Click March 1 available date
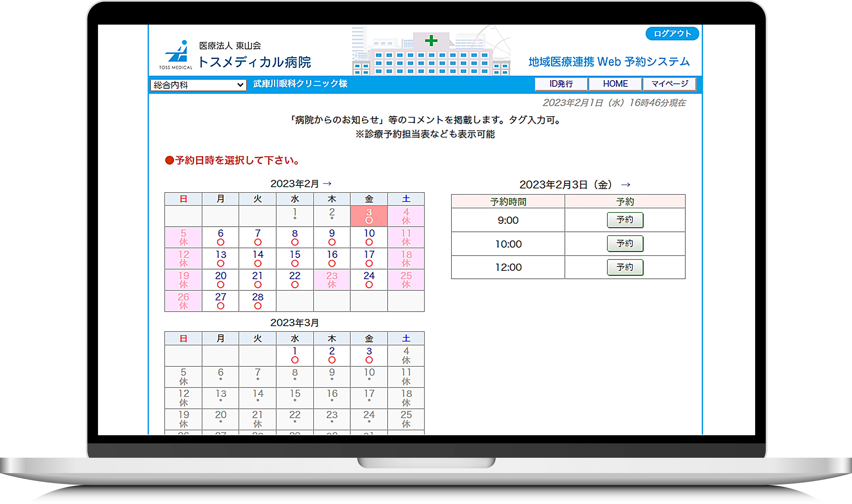 pyautogui.click(x=295, y=355)
